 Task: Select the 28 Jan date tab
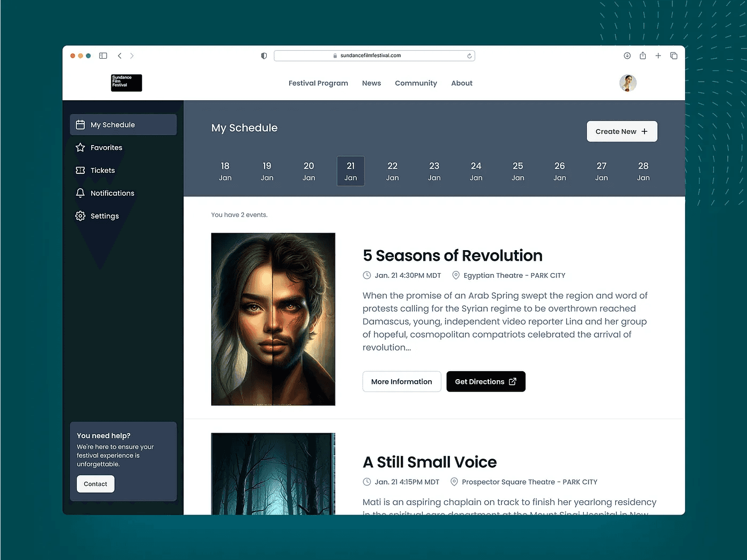[x=643, y=171]
